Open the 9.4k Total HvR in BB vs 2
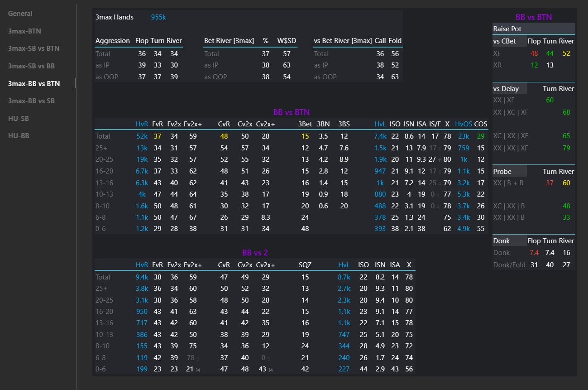Image resolution: width=588 pixels, height=390 pixels. click(142, 277)
